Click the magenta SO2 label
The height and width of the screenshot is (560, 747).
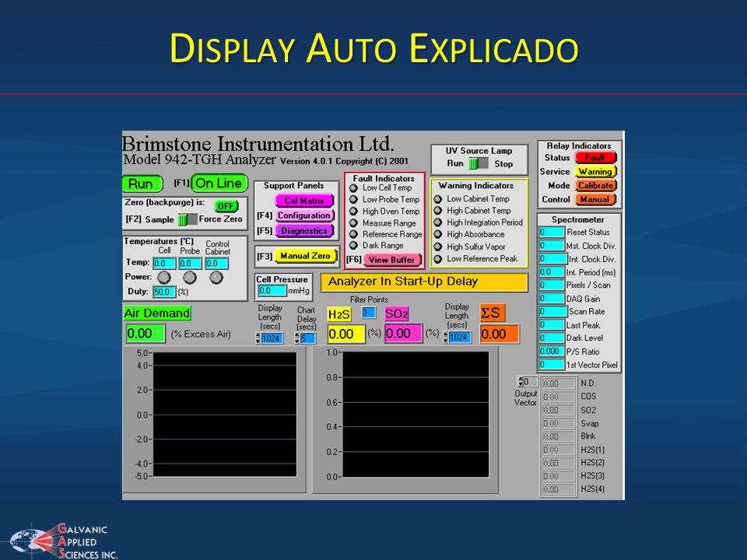(x=396, y=313)
